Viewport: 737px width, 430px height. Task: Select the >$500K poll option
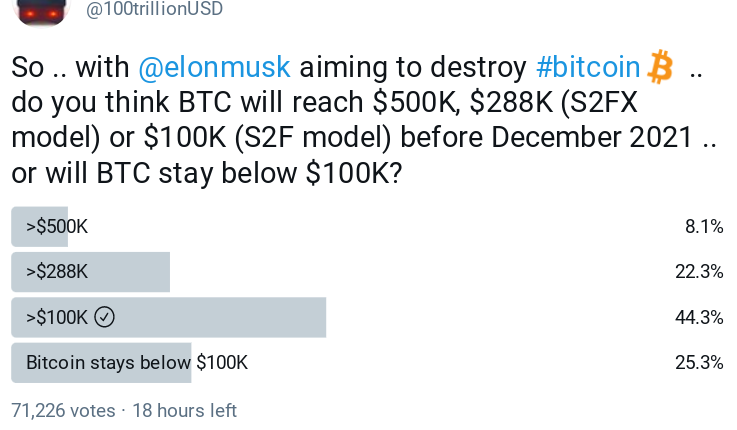57,227
